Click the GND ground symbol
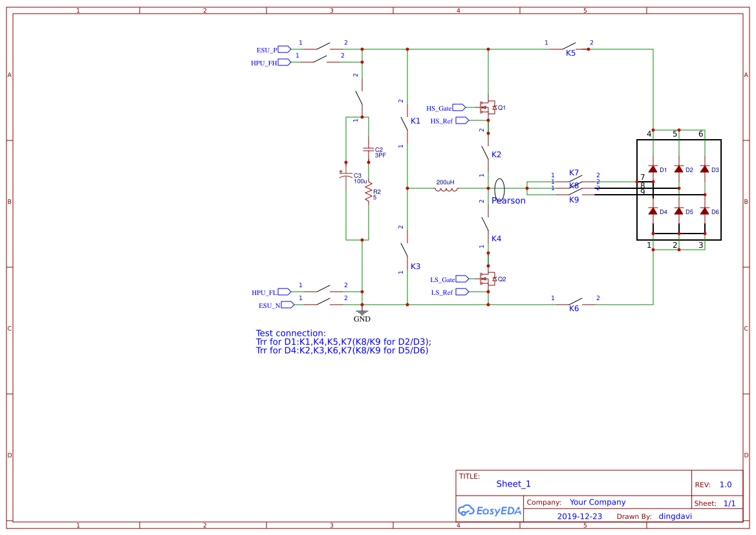 click(362, 312)
